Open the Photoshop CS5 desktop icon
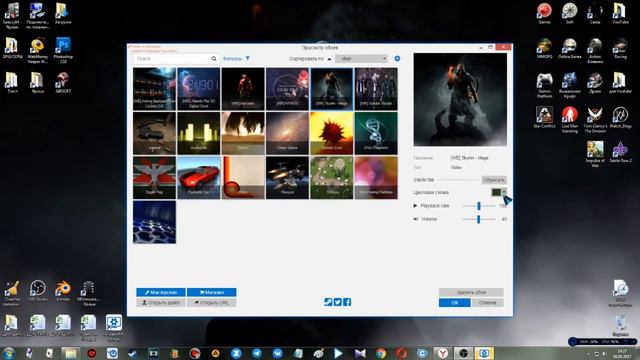640x360 pixels. pyautogui.click(x=63, y=50)
